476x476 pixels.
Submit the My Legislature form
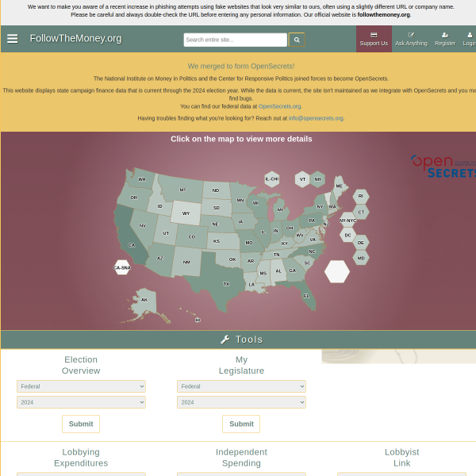pos(241,424)
